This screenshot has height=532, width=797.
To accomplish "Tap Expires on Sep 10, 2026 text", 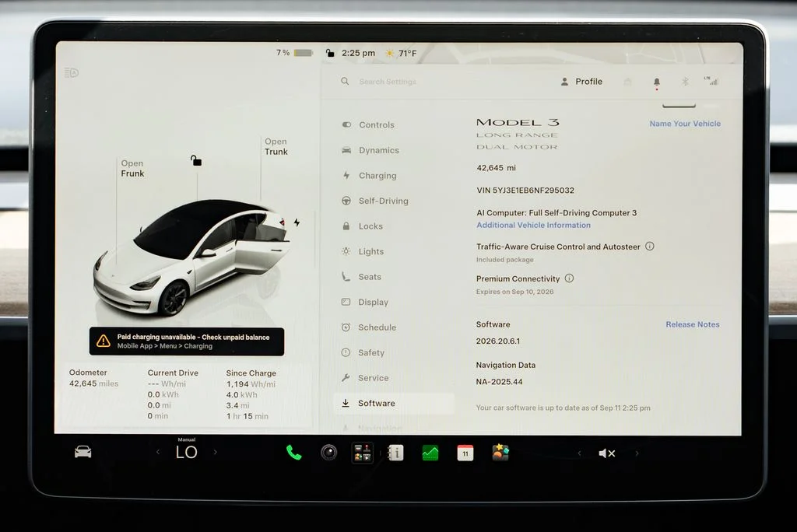I will pos(515,292).
